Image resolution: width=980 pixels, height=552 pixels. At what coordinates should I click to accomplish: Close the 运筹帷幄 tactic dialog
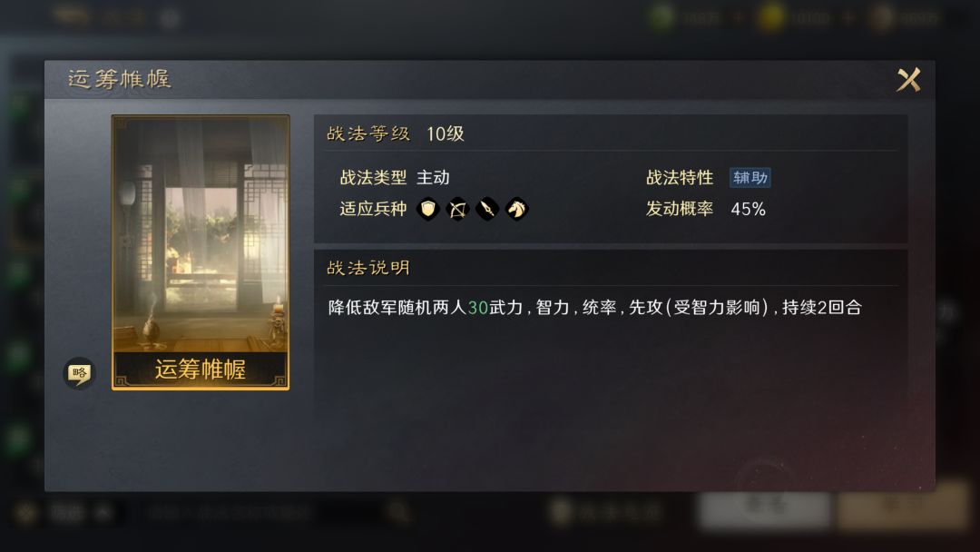pyautogui.click(x=908, y=79)
